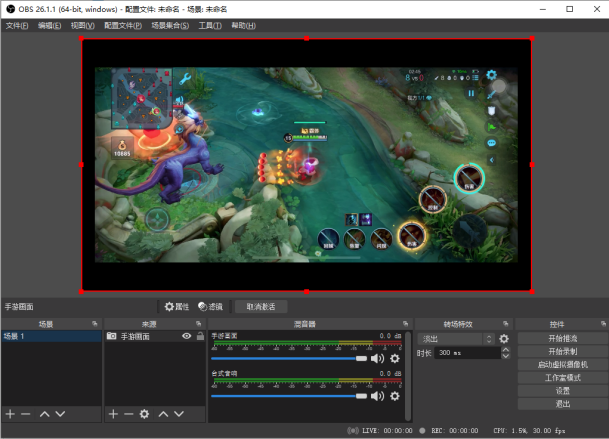The image size is (609, 439).
Task: Increase transition duration with up arrow
Action: 505,350
